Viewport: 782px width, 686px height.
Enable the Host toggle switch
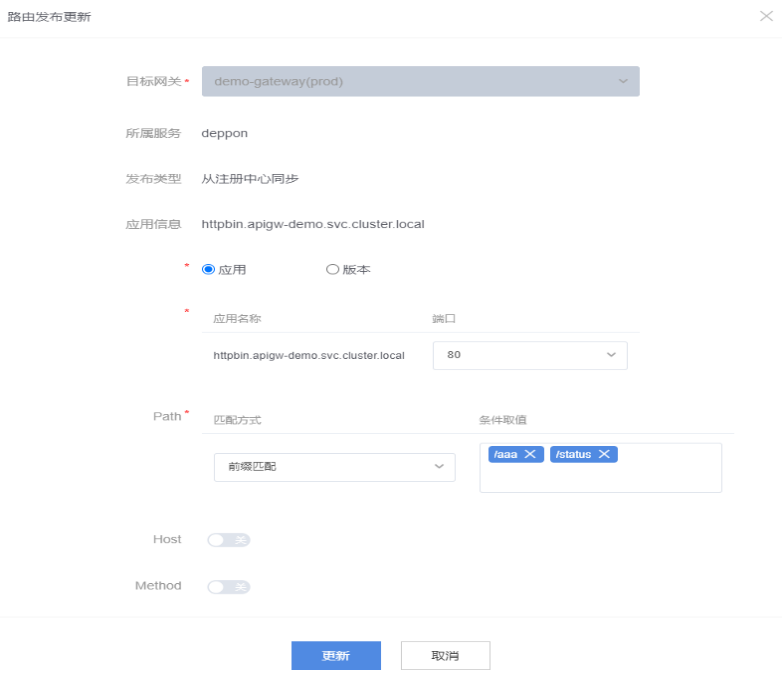click(x=228, y=540)
